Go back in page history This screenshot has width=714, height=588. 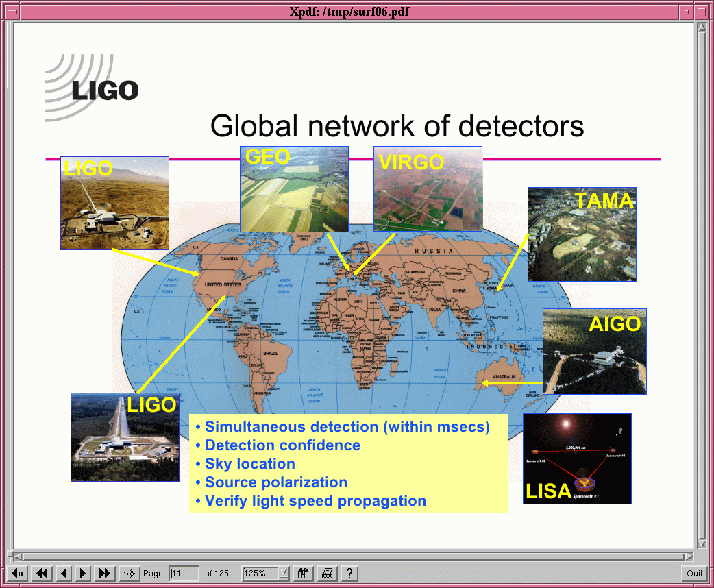tap(19, 574)
